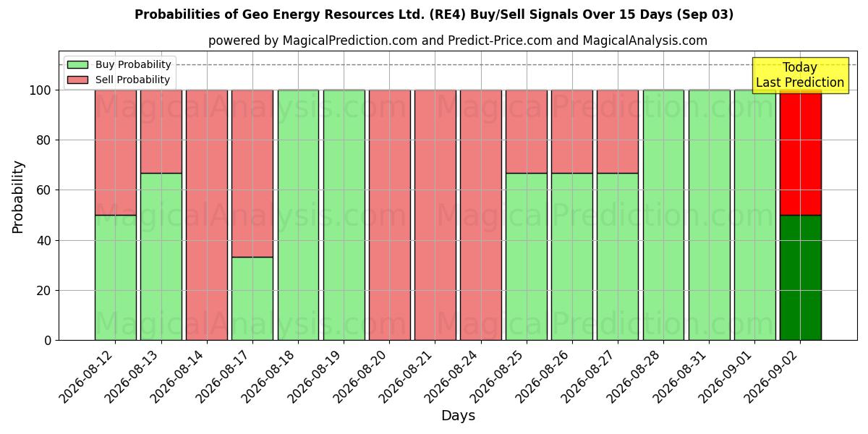Image resolution: width=868 pixels, height=434 pixels.
Task: Click the x-axis date label 2026-09-02
Action: tap(772, 375)
